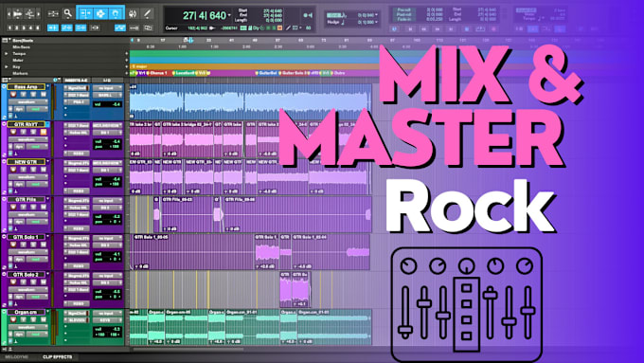Click the Organ.cm volume readout
The height and width of the screenshot is (363, 644).
(107, 329)
